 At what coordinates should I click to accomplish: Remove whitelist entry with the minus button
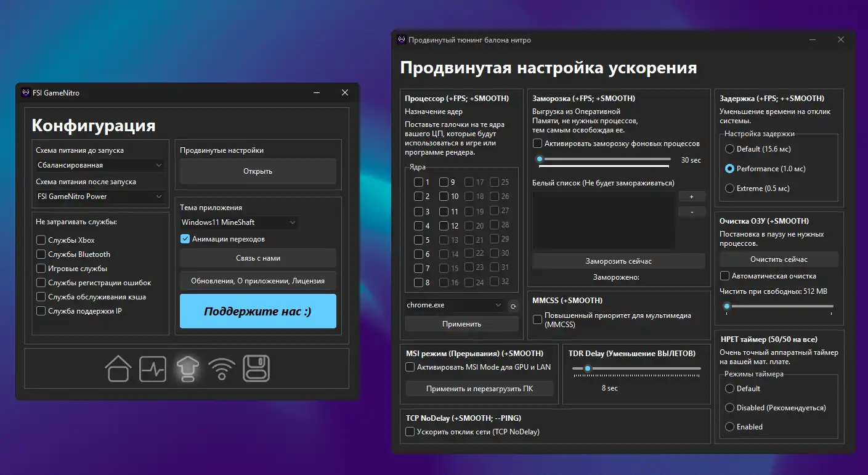coord(692,211)
